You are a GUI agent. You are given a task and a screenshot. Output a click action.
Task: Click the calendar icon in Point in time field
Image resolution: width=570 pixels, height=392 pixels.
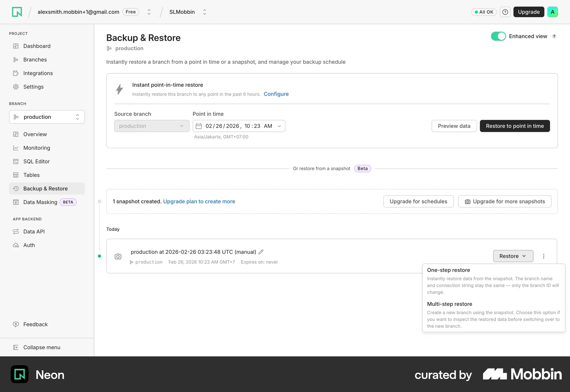pos(199,126)
